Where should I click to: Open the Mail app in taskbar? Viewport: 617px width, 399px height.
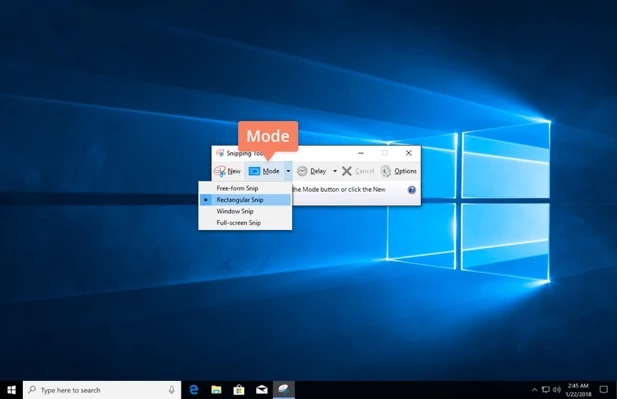[x=262, y=390]
